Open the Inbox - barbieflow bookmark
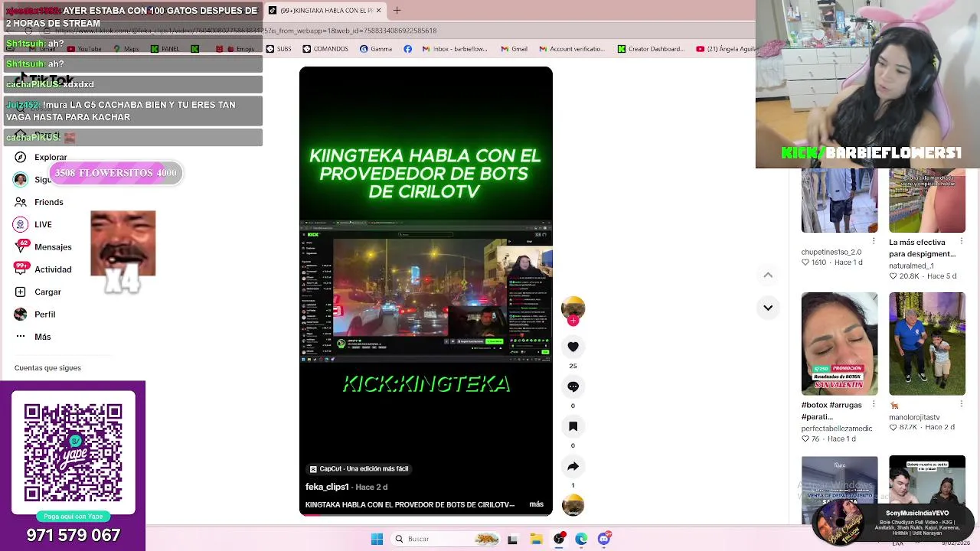980x551 pixels. pyautogui.click(x=454, y=49)
